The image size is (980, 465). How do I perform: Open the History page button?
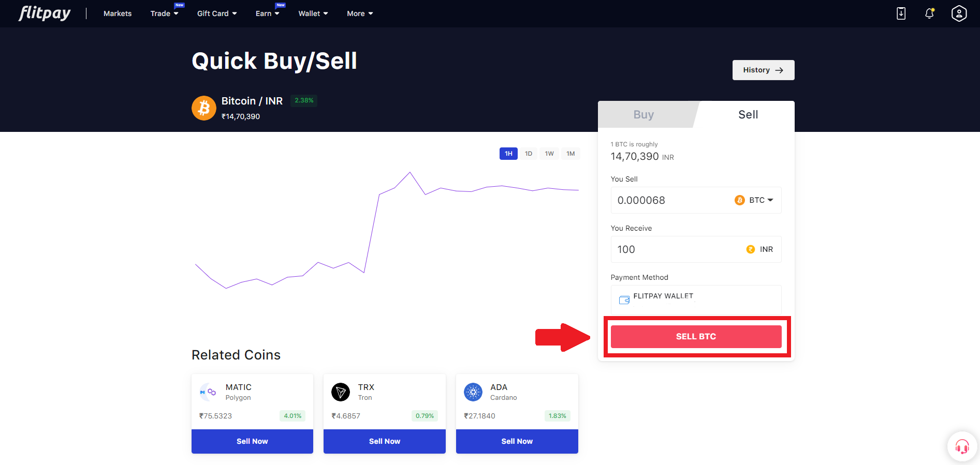763,70
